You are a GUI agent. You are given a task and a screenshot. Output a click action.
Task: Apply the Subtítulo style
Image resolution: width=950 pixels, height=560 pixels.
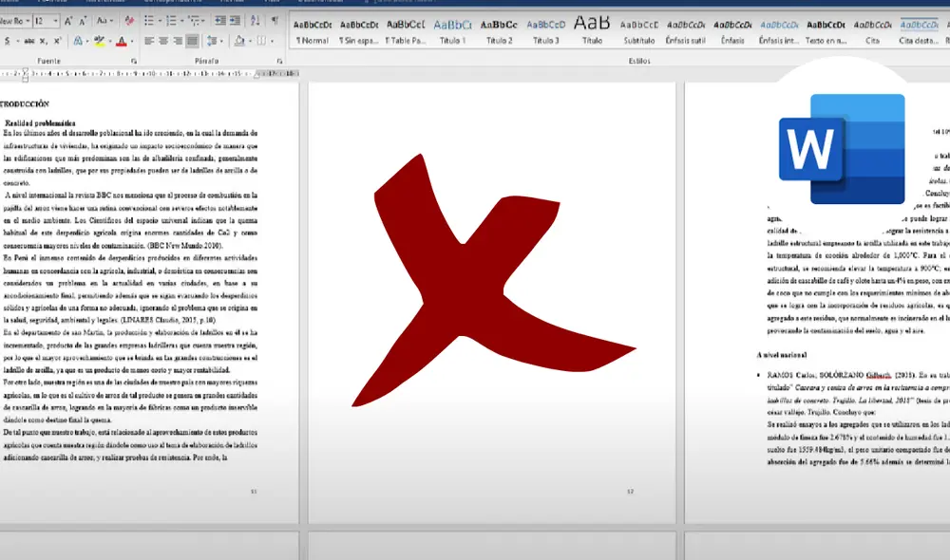point(638,30)
